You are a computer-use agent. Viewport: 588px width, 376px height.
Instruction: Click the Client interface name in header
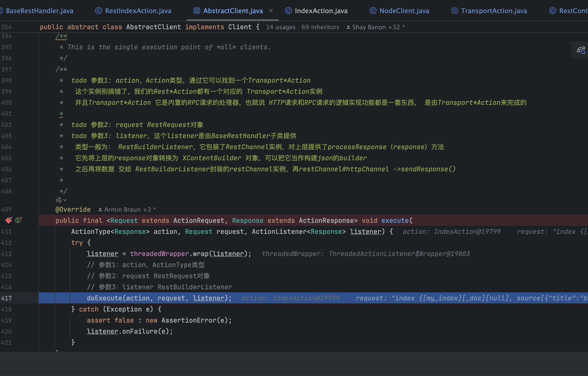(240, 27)
